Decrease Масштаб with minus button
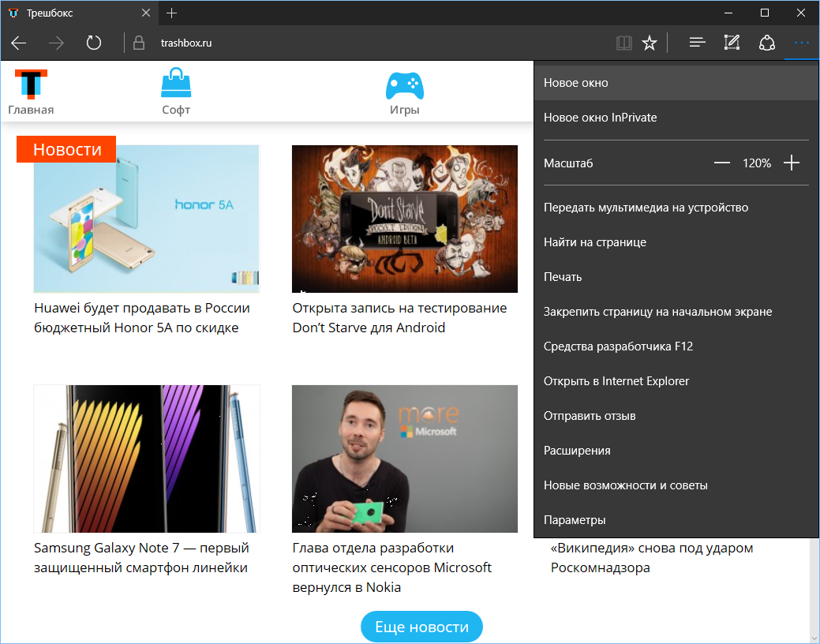The image size is (820, 644). 721,163
